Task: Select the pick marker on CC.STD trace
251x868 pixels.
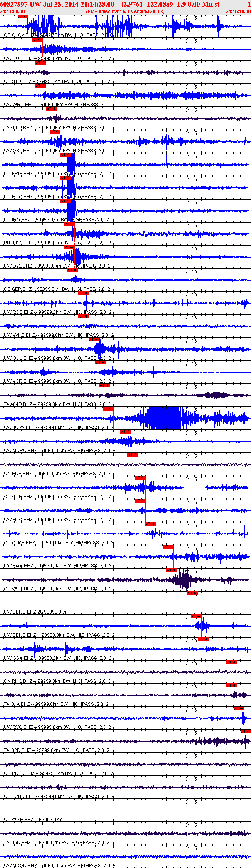Action: [40, 63]
